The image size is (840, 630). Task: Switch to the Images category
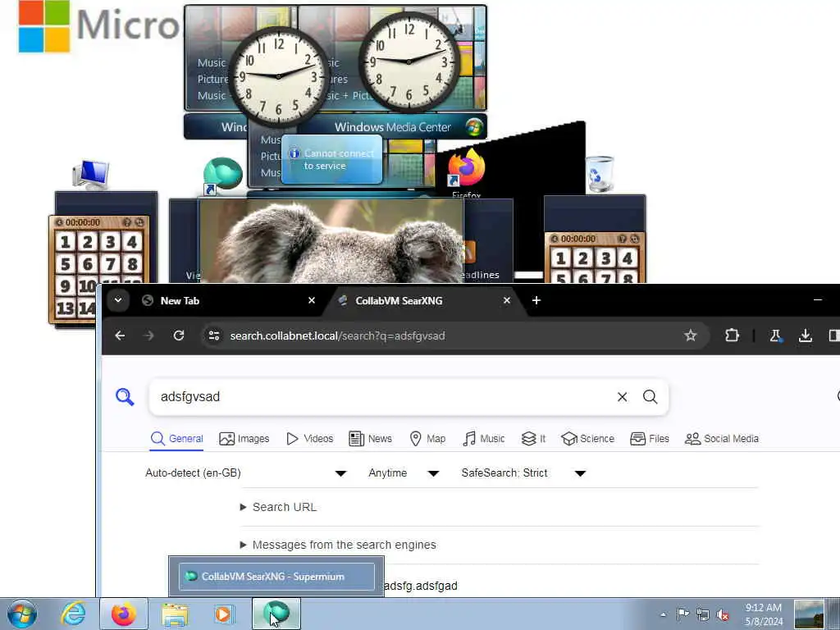point(244,439)
